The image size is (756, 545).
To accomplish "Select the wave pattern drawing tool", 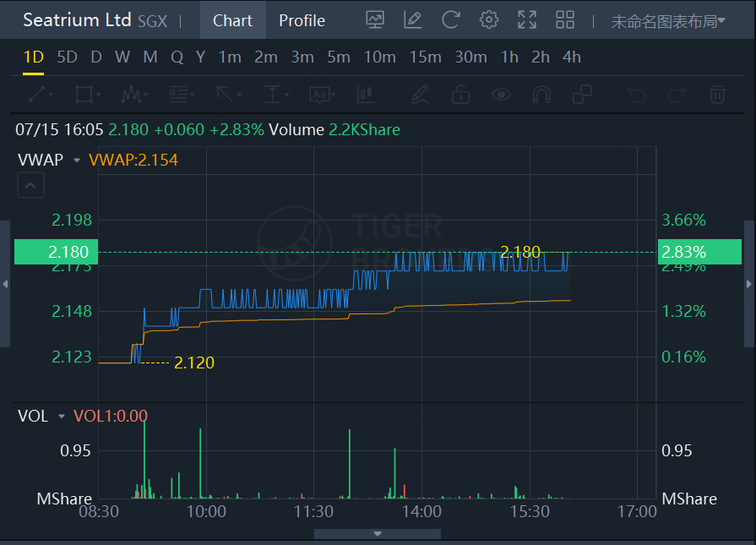I will pyautogui.click(x=132, y=95).
